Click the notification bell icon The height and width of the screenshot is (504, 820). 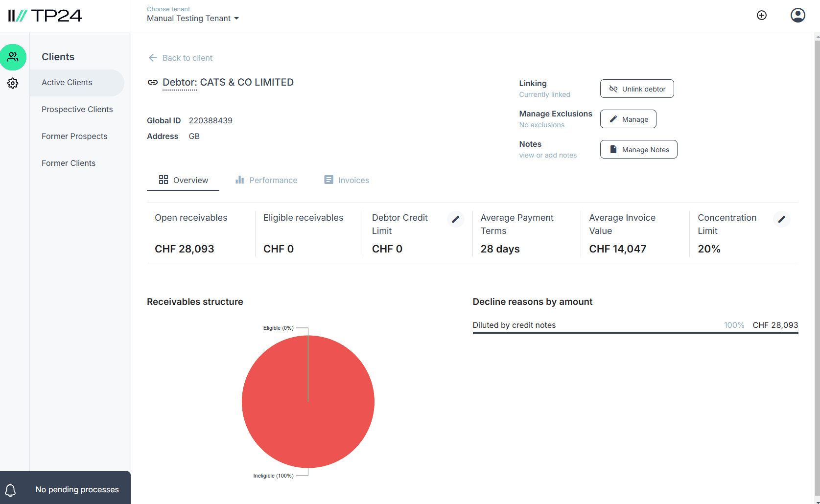10,490
